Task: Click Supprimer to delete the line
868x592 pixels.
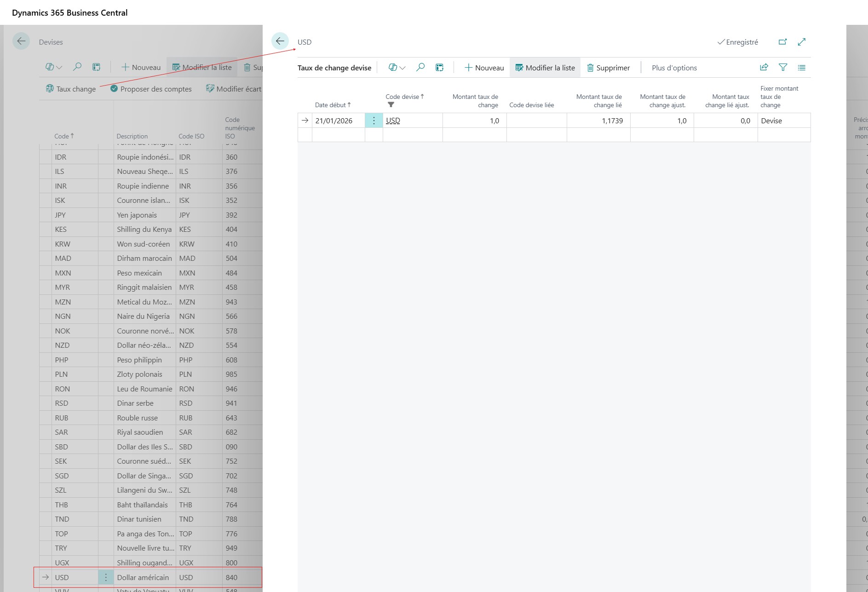Action: pyautogui.click(x=608, y=68)
